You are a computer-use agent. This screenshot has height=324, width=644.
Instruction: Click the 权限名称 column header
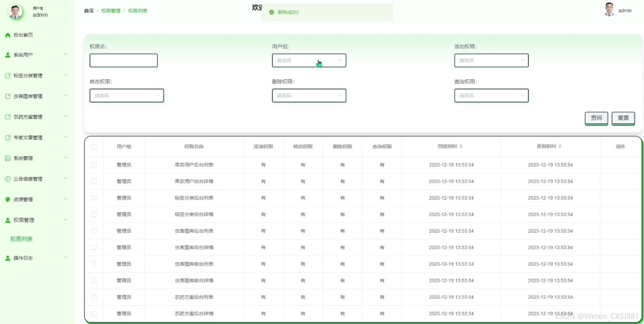coord(194,147)
